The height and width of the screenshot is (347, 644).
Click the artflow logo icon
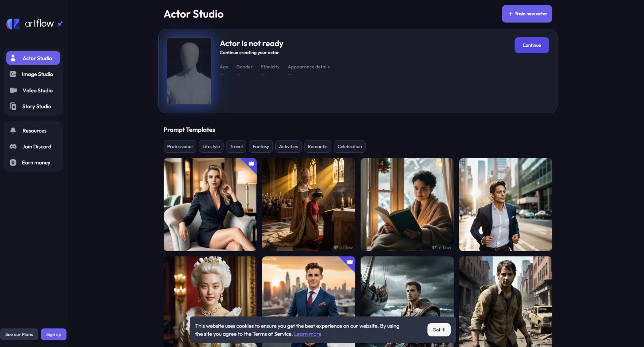click(13, 24)
